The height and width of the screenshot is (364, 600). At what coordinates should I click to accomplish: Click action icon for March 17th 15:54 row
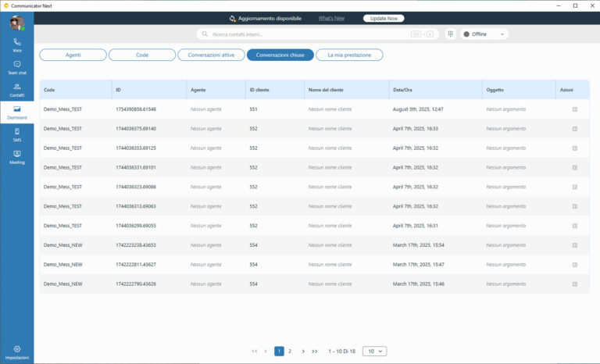click(x=575, y=245)
